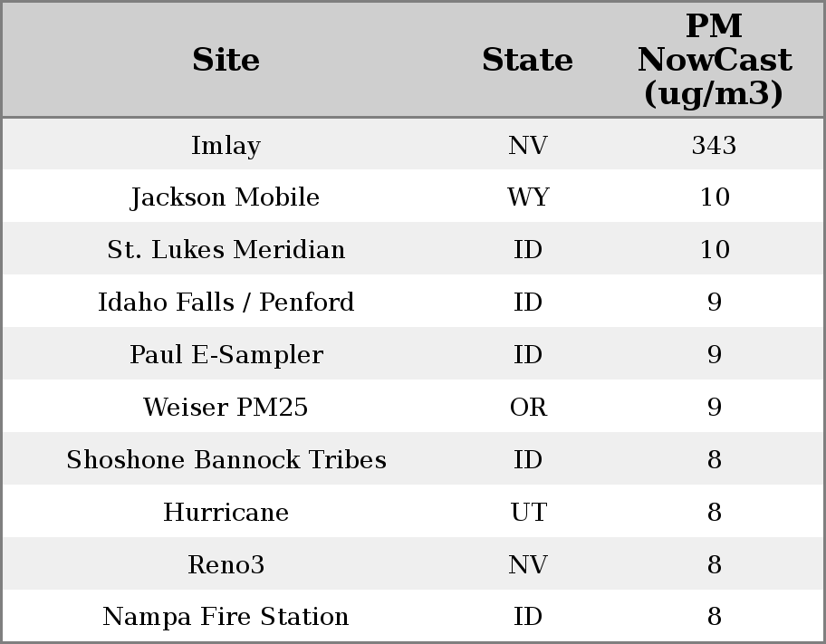This screenshot has width=826, height=644.
Task: Click the UT state cell
Action: 528,513
